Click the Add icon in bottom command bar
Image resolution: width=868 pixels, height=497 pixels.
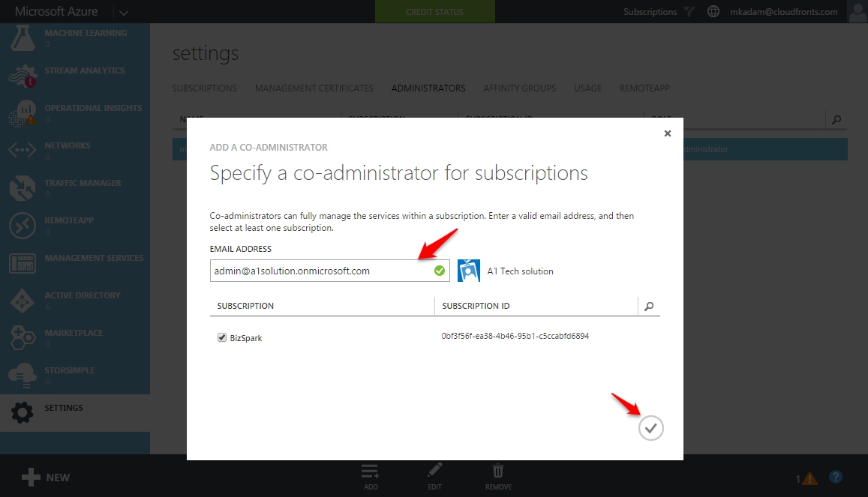pyautogui.click(x=371, y=472)
